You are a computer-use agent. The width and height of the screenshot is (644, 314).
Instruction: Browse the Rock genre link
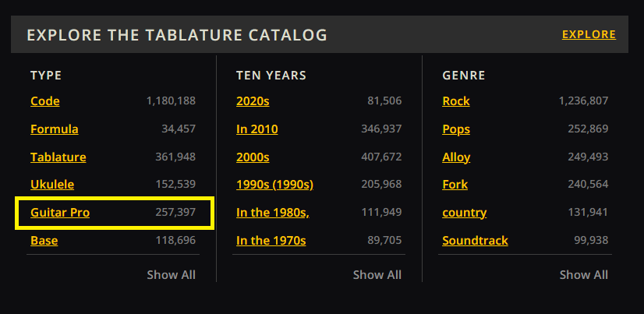pos(456,101)
